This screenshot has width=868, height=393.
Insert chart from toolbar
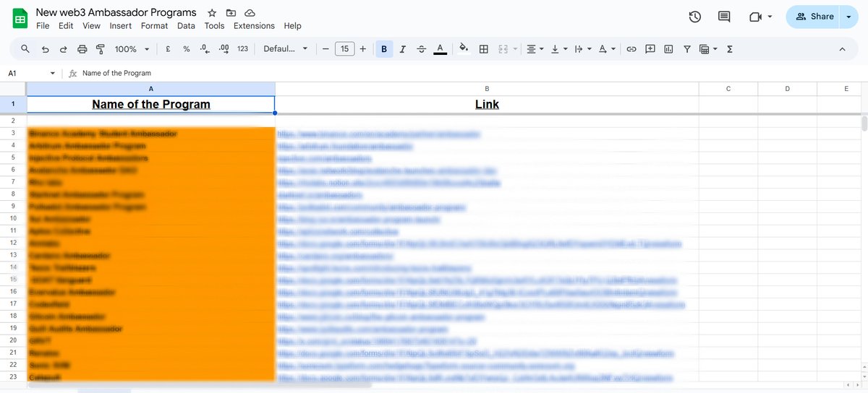point(668,49)
